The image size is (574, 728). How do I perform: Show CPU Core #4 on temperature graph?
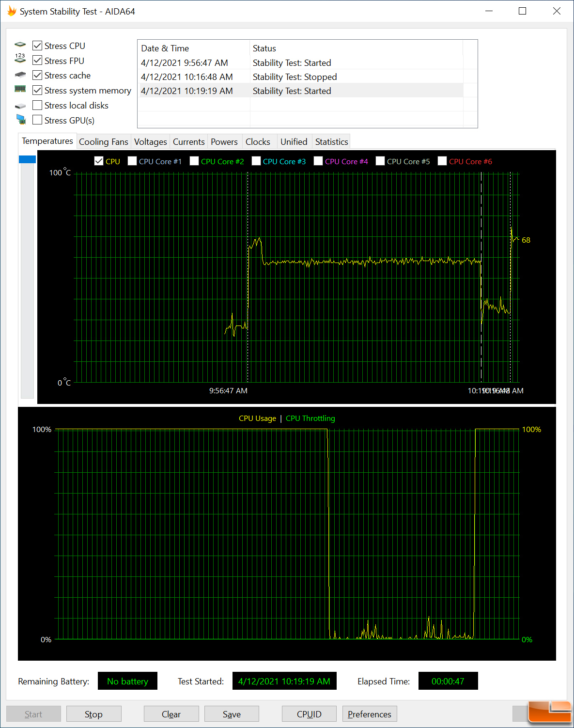tap(318, 161)
